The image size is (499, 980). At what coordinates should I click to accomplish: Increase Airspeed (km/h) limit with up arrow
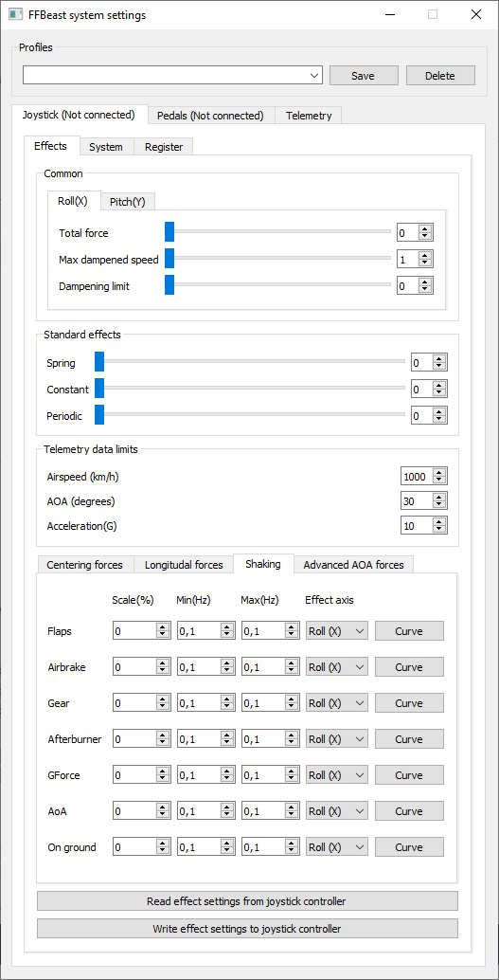(439, 473)
